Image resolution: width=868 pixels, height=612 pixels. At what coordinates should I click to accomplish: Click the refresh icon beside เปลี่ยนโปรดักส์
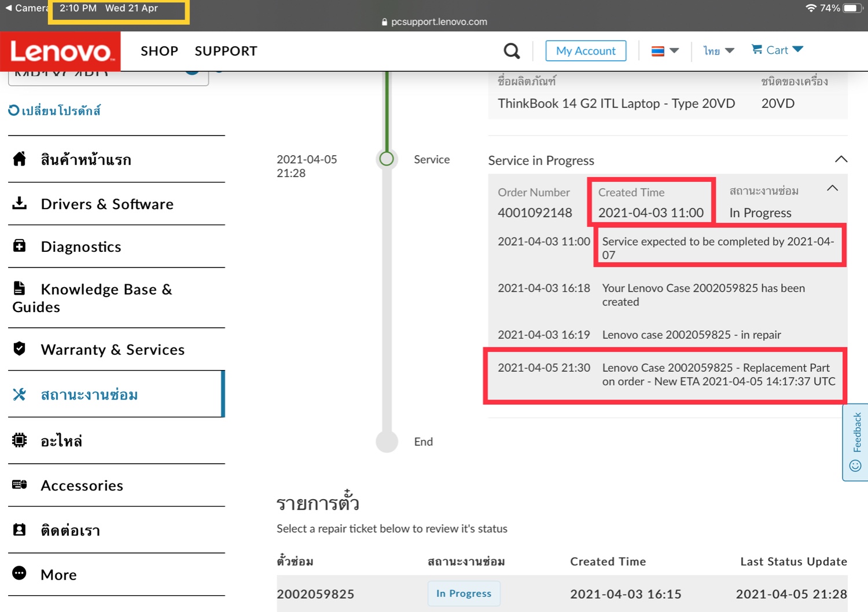click(13, 110)
